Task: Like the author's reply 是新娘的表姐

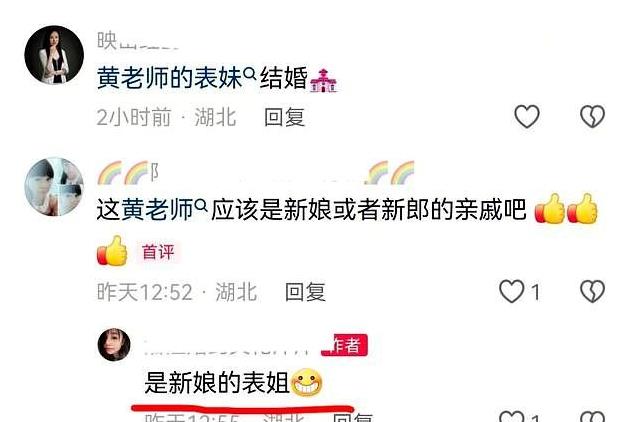Action: click(511, 417)
